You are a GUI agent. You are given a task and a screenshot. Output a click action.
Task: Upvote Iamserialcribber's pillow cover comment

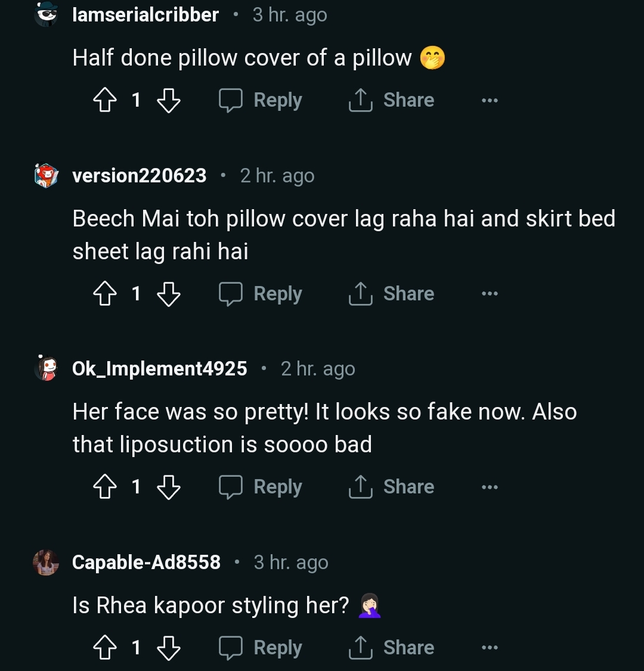click(x=105, y=100)
